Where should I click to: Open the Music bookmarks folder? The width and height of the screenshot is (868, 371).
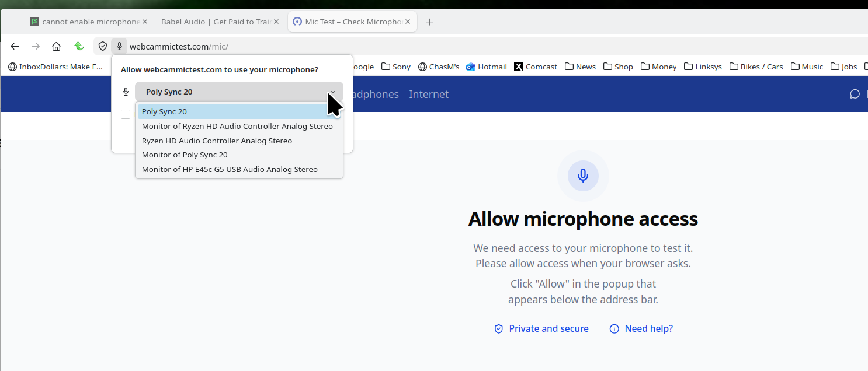[807, 66]
